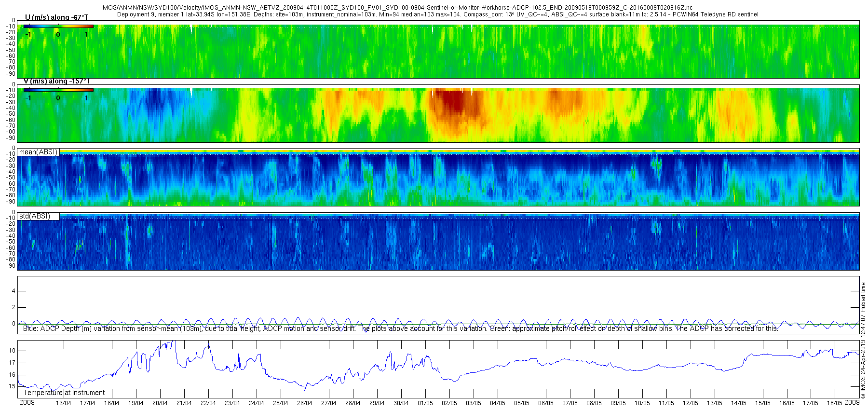The width and height of the screenshot is (868, 410).
Task: Click the '19/04' date tick label
Action: (x=136, y=403)
